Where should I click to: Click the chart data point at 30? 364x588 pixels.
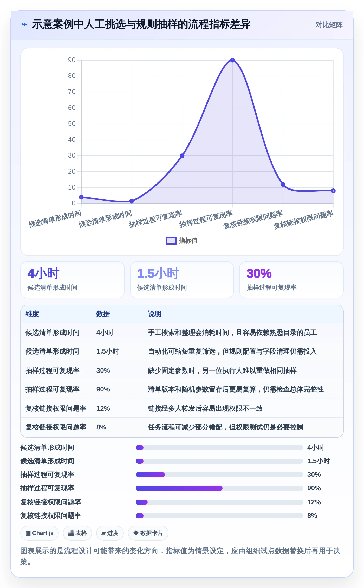click(182, 156)
